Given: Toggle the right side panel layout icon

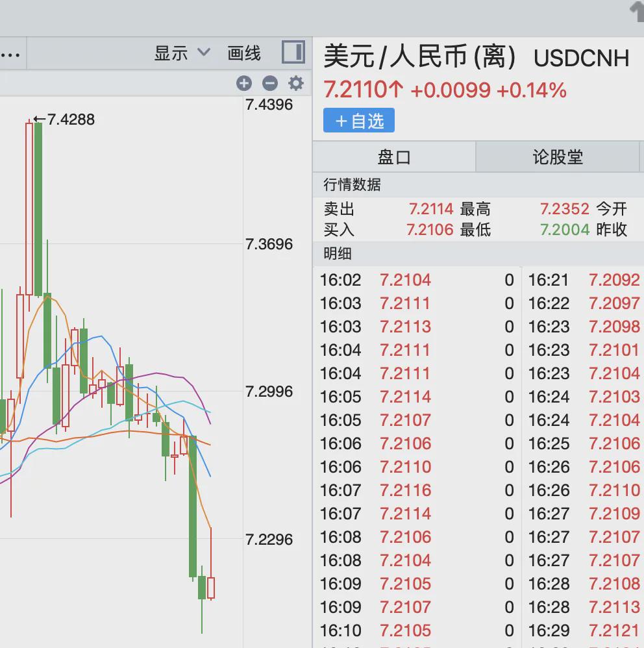Looking at the screenshot, I should point(293,53).
